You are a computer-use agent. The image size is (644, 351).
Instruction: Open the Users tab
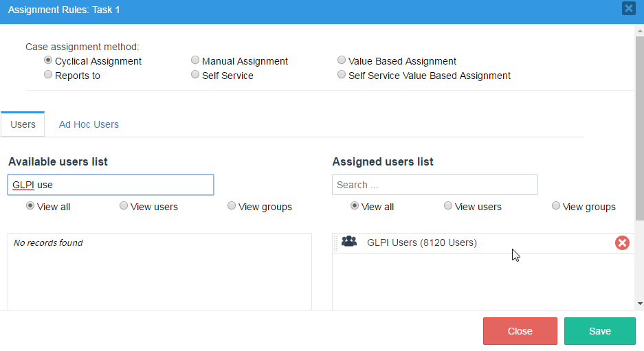[x=23, y=124]
